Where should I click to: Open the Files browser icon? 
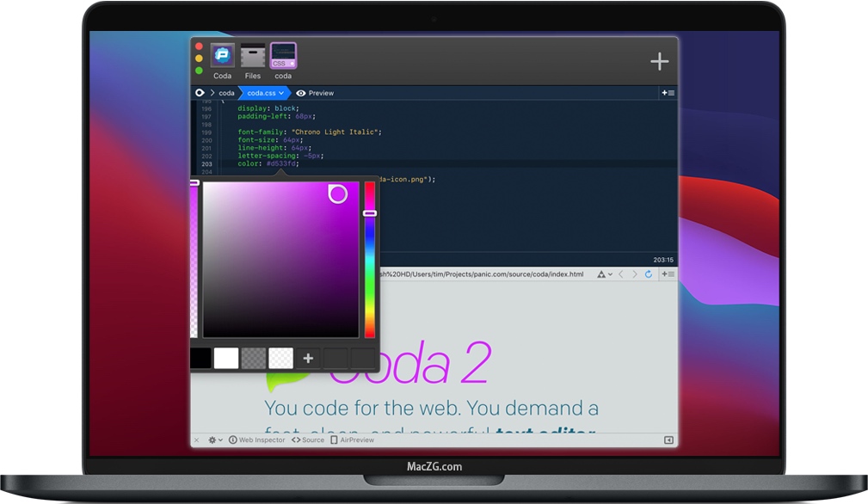pyautogui.click(x=252, y=53)
